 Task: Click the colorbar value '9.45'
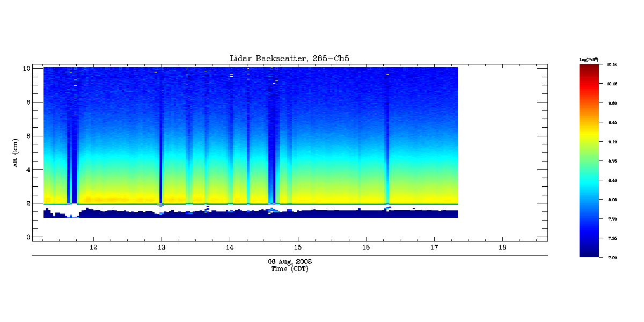pos(612,122)
